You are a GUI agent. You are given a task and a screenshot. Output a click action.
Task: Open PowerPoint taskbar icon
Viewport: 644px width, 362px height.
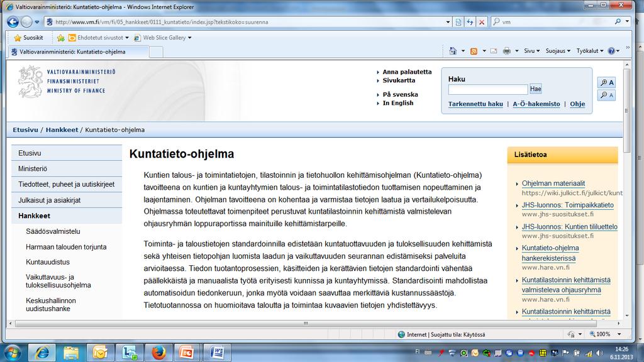(x=187, y=353)
